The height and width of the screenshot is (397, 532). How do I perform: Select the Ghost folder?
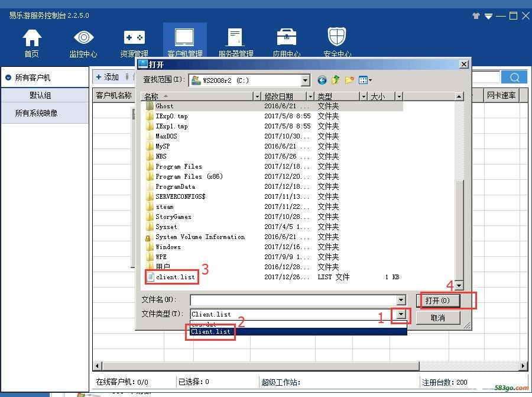point(164,106)
